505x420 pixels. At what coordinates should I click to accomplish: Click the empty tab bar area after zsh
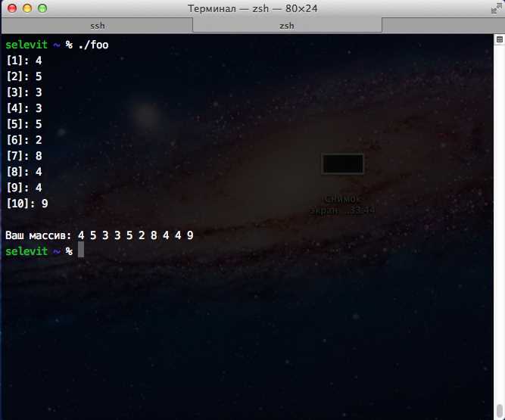click(x=443, y=26)
